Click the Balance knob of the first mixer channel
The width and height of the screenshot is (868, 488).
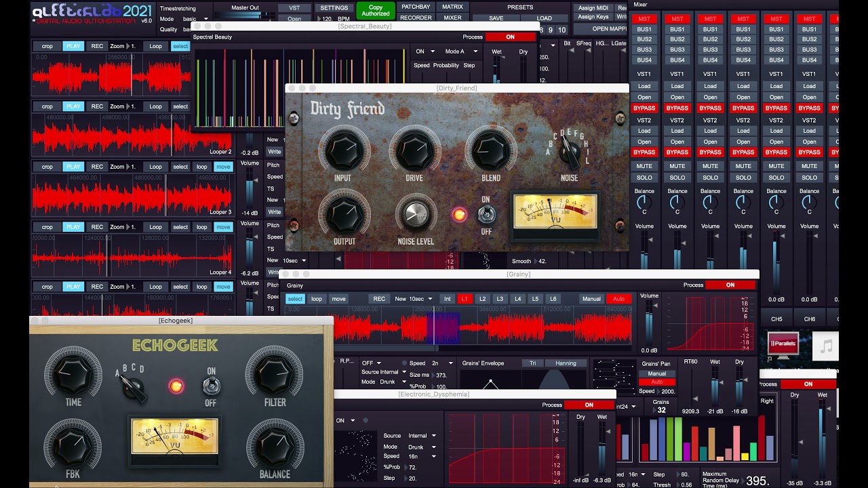point(644,203)
